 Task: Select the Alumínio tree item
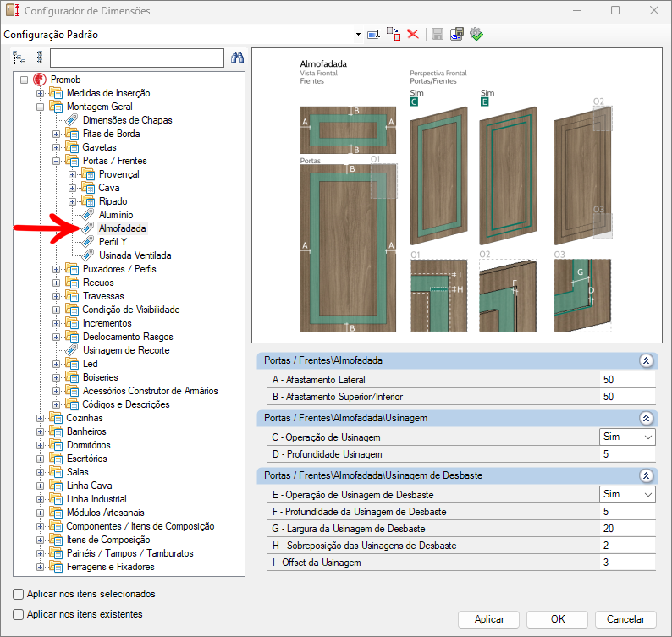[x=116, y=215]
